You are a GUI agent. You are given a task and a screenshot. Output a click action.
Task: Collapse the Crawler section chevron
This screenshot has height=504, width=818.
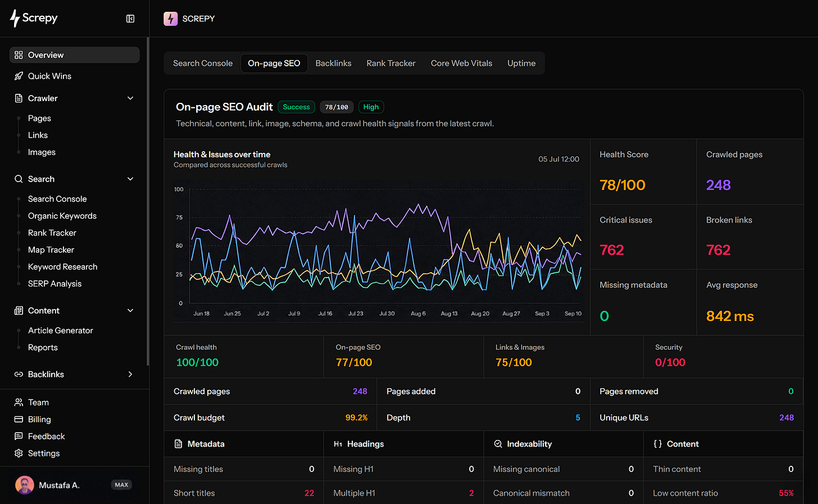tap(130, 98)
